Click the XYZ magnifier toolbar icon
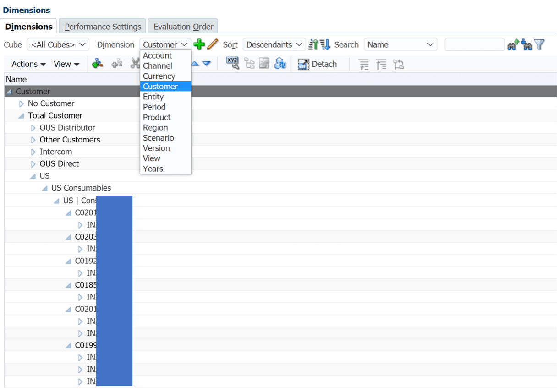 coord(233,64)
